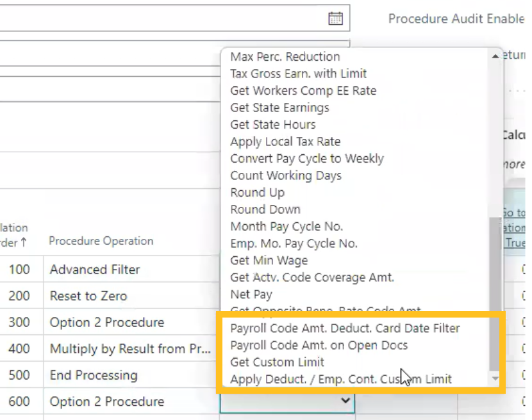Click the dropdown list scroll-up arrow
This screenshot has width=532, height=420.
coord(495,56)
